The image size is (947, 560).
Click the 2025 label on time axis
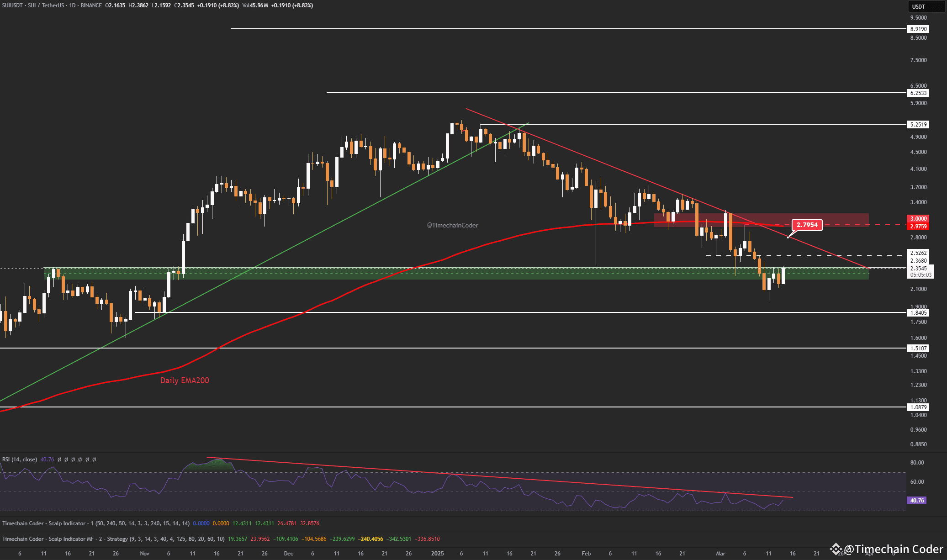tap(438, 554)
